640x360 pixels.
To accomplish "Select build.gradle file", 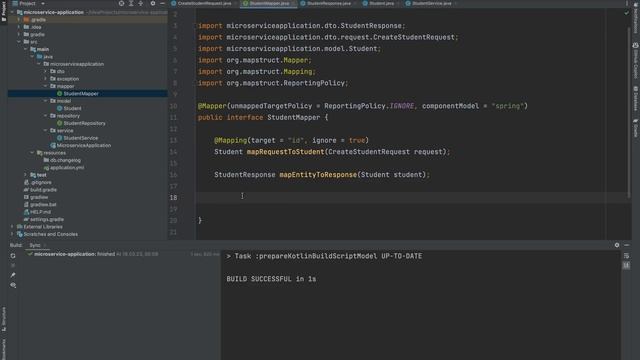I will (40, 190).
